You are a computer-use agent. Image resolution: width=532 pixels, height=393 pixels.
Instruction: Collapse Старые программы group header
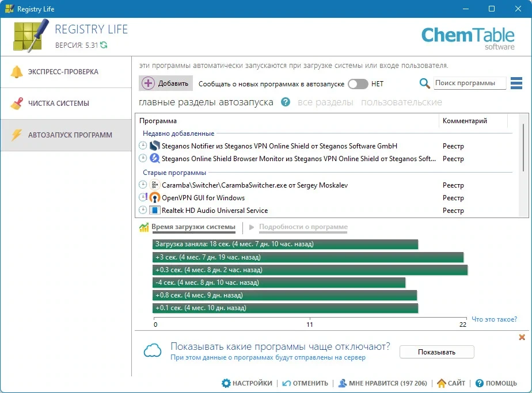(174, 172)
